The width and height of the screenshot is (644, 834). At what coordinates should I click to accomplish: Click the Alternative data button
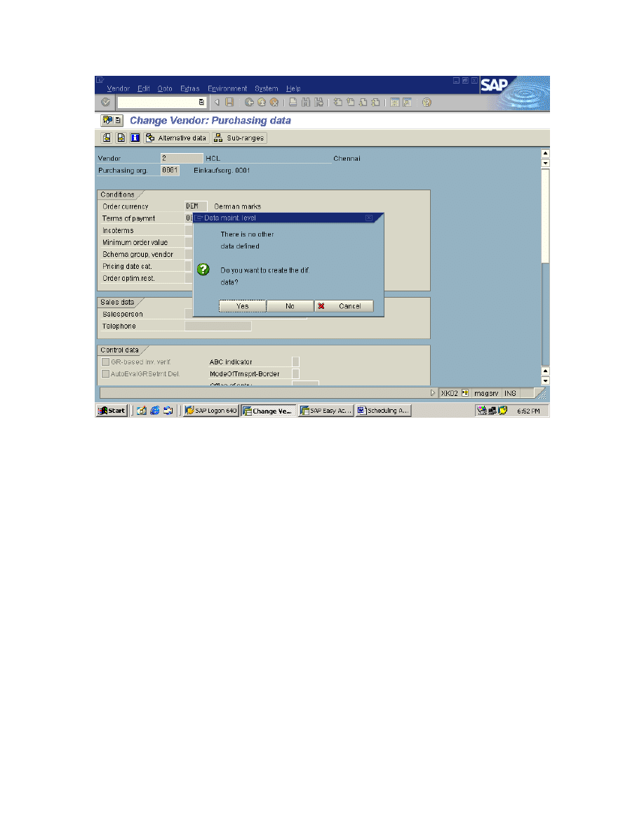pos(176,138)
